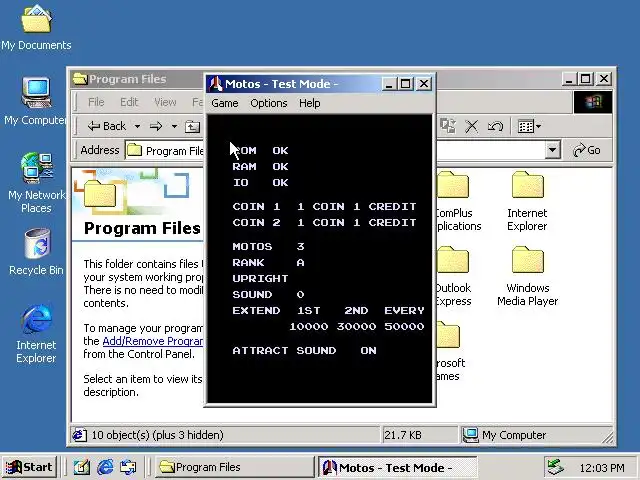Click the Up folder icon in toolbar
Screen dimensions: 640x480
tap(192, 127)
